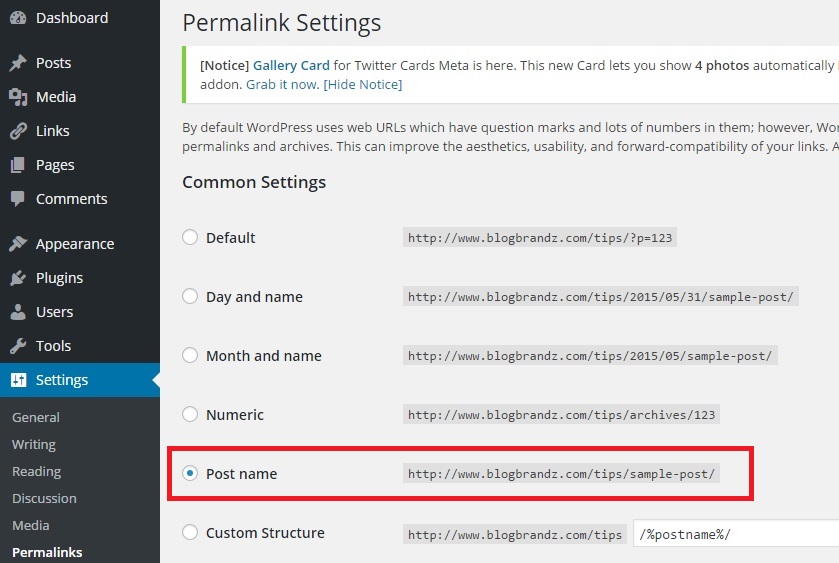Image resolution: width=839 pixels, height=563 pixels.
Task: Click the Links chain icon
Action: pyautogui.click(x=18, y=131)
